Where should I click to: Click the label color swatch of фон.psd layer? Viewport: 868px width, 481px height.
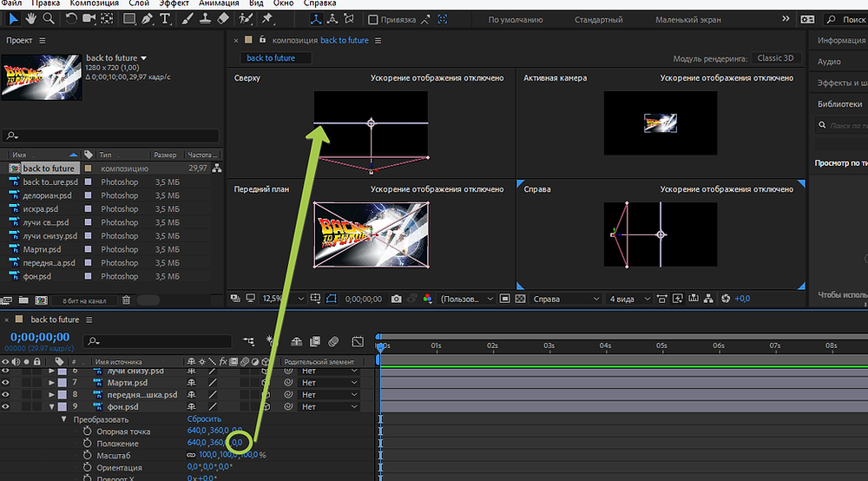coord(62,407)
